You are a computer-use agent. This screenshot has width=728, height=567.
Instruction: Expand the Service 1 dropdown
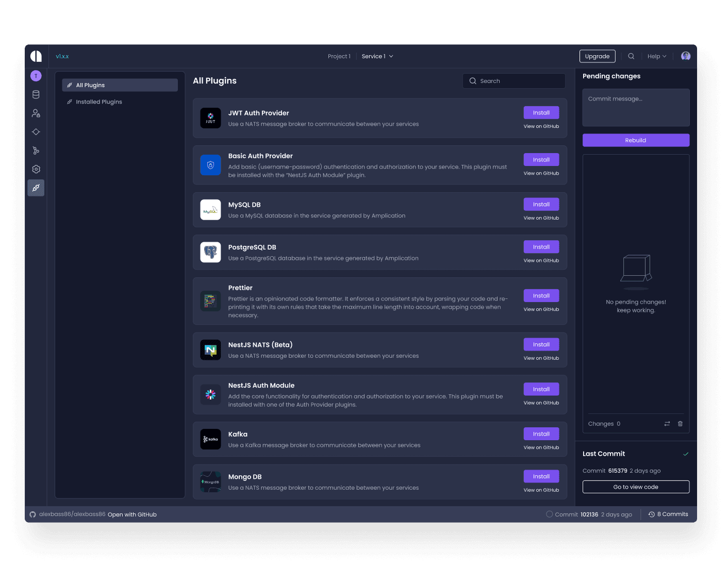click(377, 56)
